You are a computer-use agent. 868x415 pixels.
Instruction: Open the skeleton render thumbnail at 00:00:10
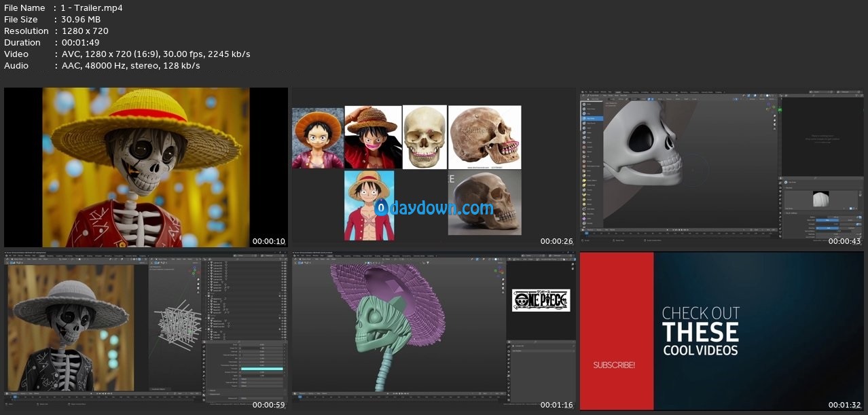[146, 168]
